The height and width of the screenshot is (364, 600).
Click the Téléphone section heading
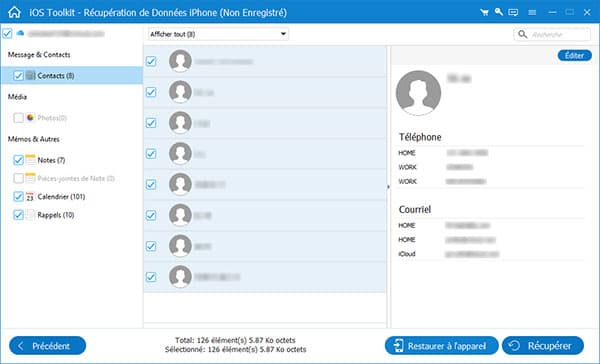(x=420, y=137)
